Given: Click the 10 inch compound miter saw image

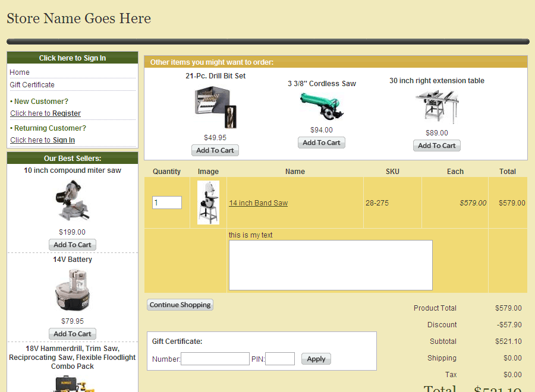Looking at the screenshot, I should 73,201.
